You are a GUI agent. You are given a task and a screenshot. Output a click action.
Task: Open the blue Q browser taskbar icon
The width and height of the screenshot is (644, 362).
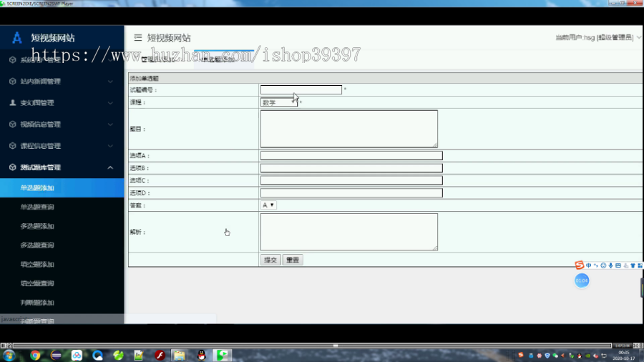97,356
